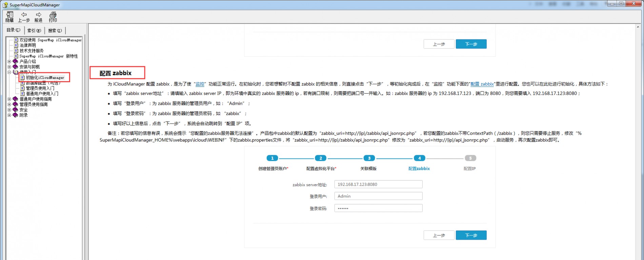Click the purple book icon beside 安装与卸载
This screenshot has height=260, width=644.
pos(16,67)
